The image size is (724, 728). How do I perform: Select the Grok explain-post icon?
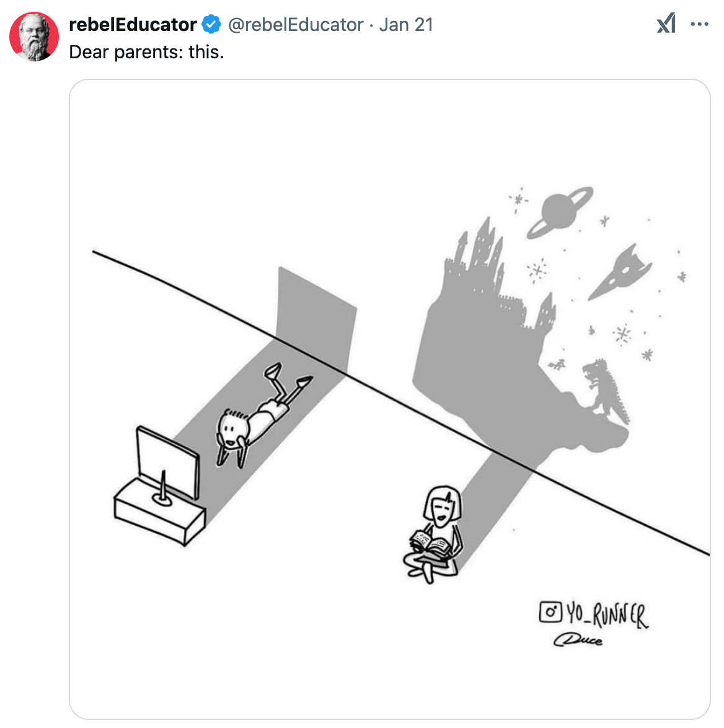[666, 24]
